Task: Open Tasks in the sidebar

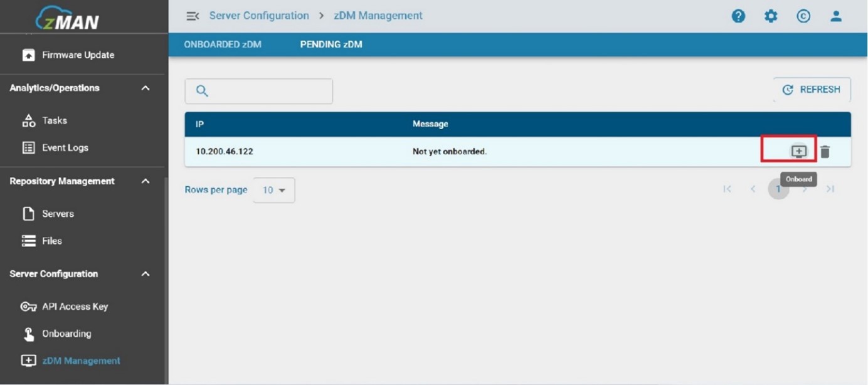Action: click(x=55, y=120)
